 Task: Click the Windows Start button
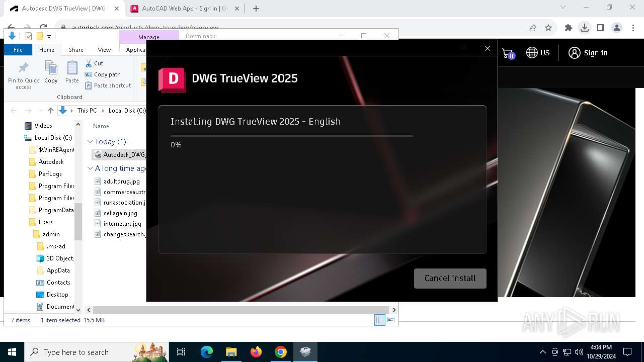[12, 352]
